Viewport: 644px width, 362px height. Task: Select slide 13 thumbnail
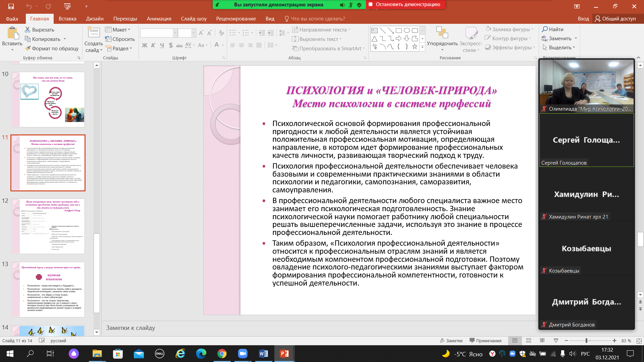pos(48,290)
